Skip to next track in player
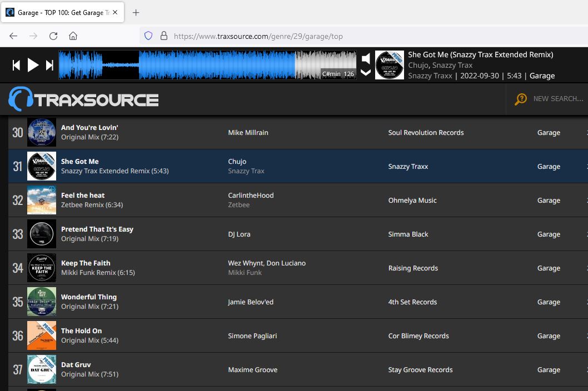Viewport: 588px width, 391px height. pyautogui.click(x=49, y=65)
